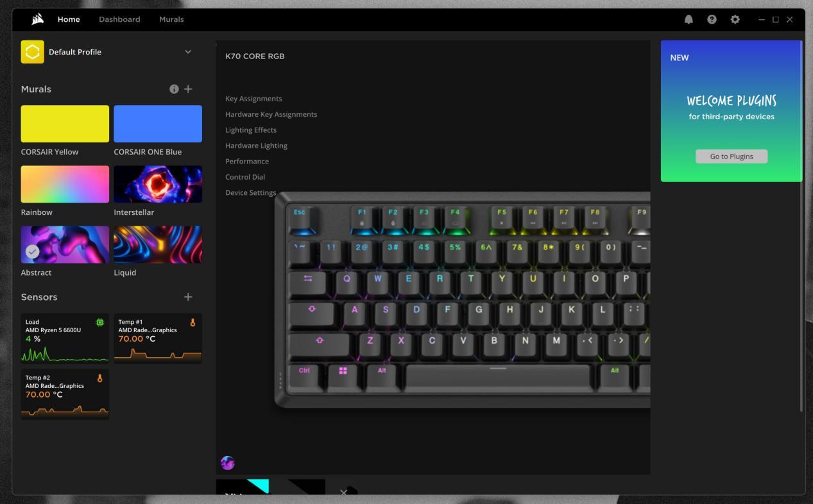This screenshot has height=504, width=813.
Task: Open Device Settings
Action: tap(251, 193)
